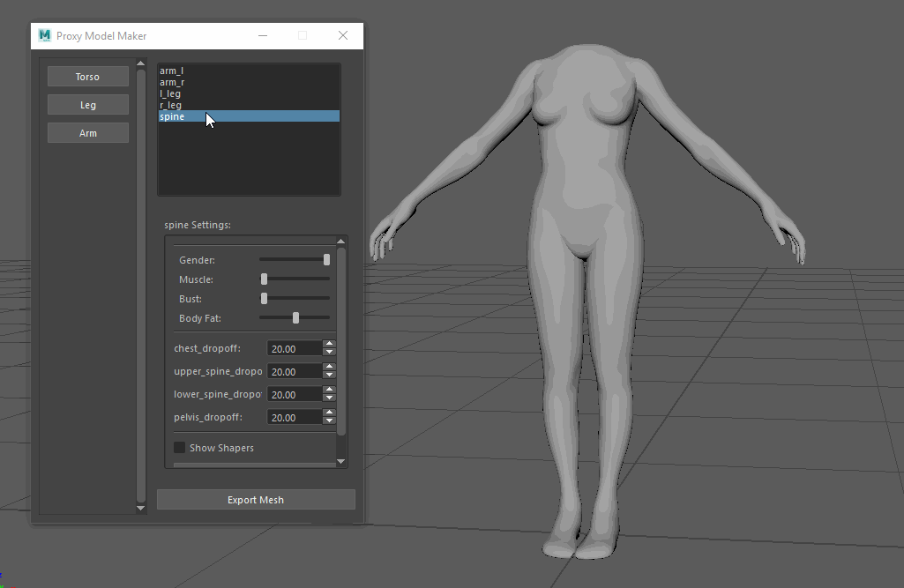Screen dimensions: 904x588
Task: Choose r_leg from the list
Action: pos(171,105)
